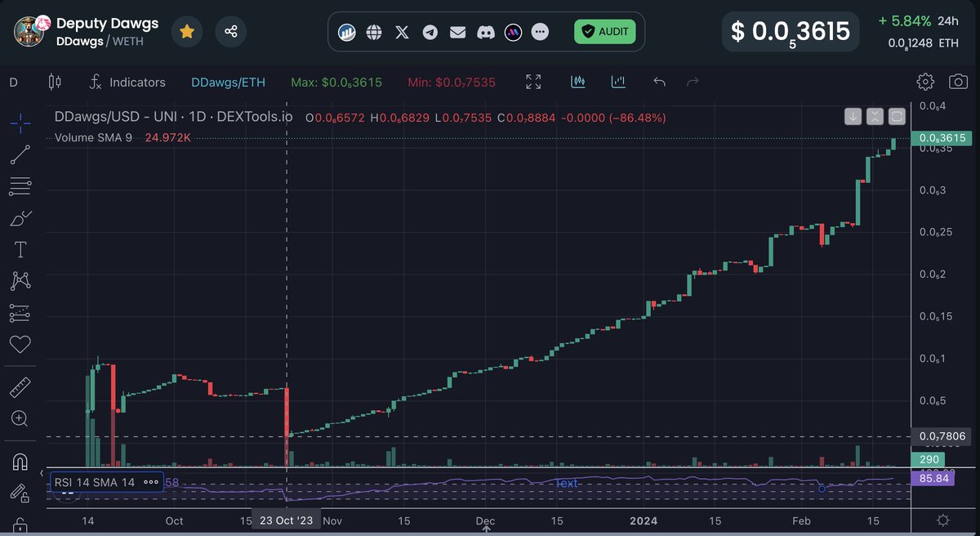
Task: Toggle candle chart style
Action: [x=578, y=82]
